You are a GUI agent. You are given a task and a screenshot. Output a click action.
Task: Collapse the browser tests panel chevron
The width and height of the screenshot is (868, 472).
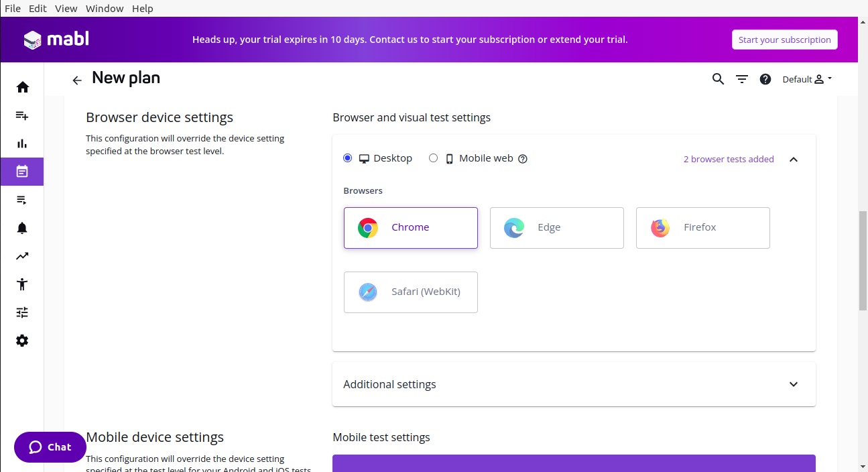tap(794, 160)
